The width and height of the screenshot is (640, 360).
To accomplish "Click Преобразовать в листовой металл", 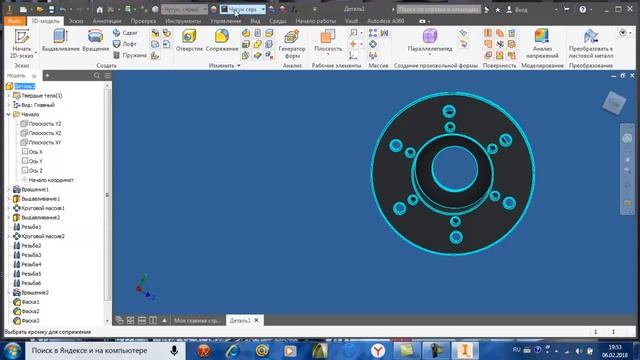I will pos(591,44).
